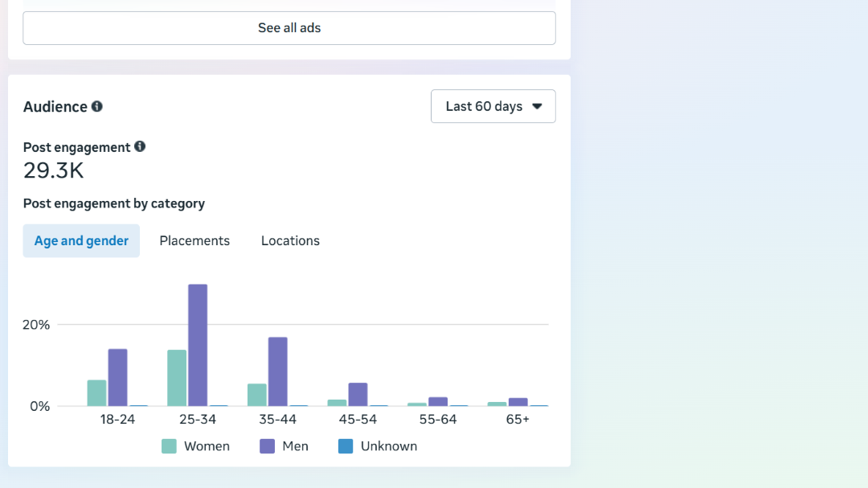Screen dimensions: 868x488
Task: Click the Audience info icon
Action: (97, 106)
